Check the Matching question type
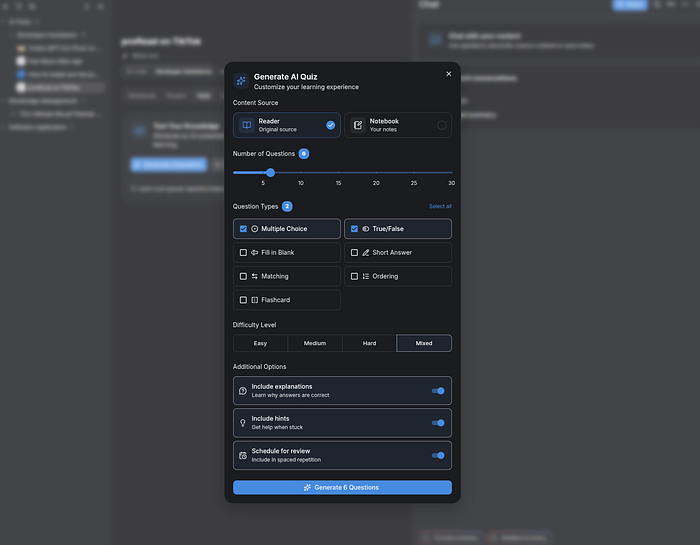 [243, 276]
